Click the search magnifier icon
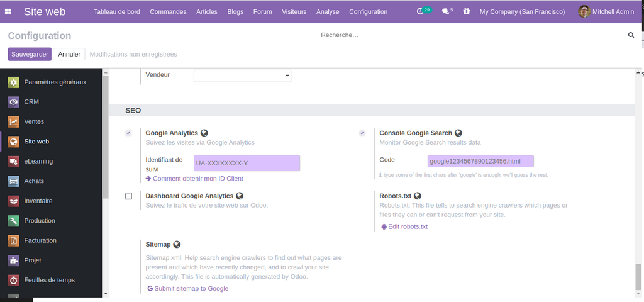 click(x=631, y=36)
